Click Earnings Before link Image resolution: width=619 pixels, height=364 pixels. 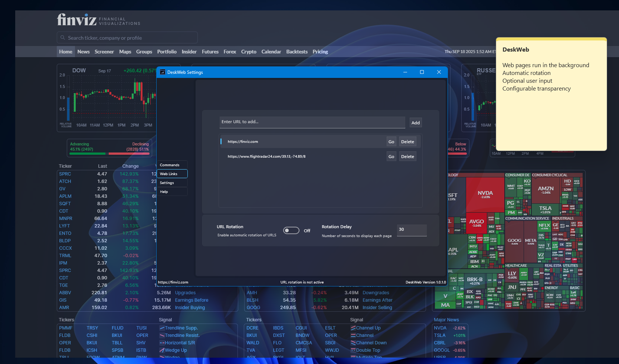coord(191,300)
